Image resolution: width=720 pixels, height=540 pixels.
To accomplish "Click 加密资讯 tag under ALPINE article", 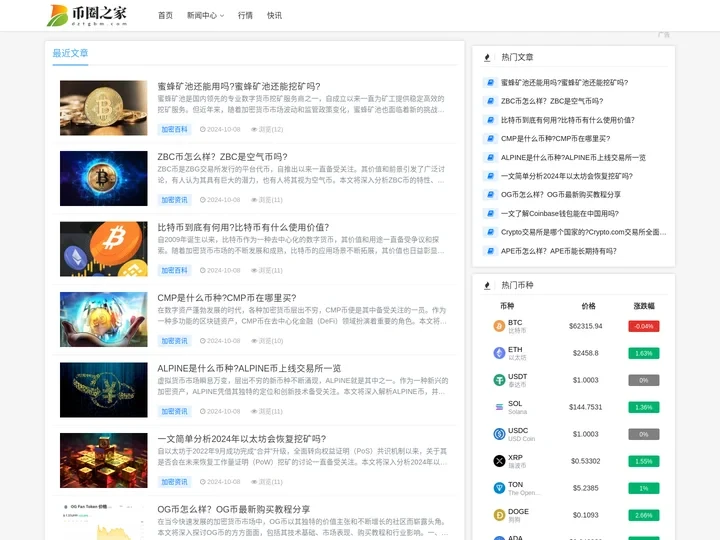I will click(174, 411).
